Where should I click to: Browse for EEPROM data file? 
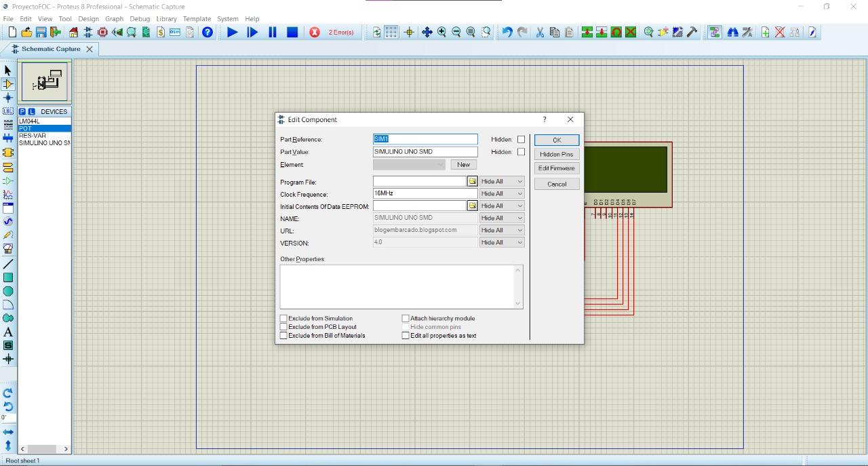473,206
